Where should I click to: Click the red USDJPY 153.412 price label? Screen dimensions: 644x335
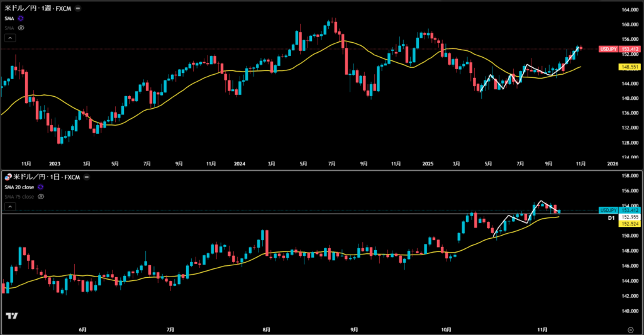tap(619, 48)
